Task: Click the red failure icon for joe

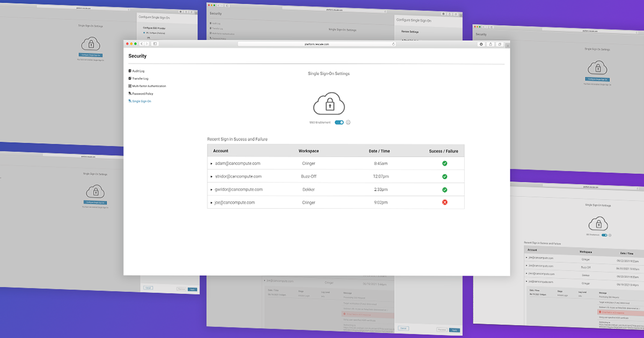Action: tap(444, 202)
